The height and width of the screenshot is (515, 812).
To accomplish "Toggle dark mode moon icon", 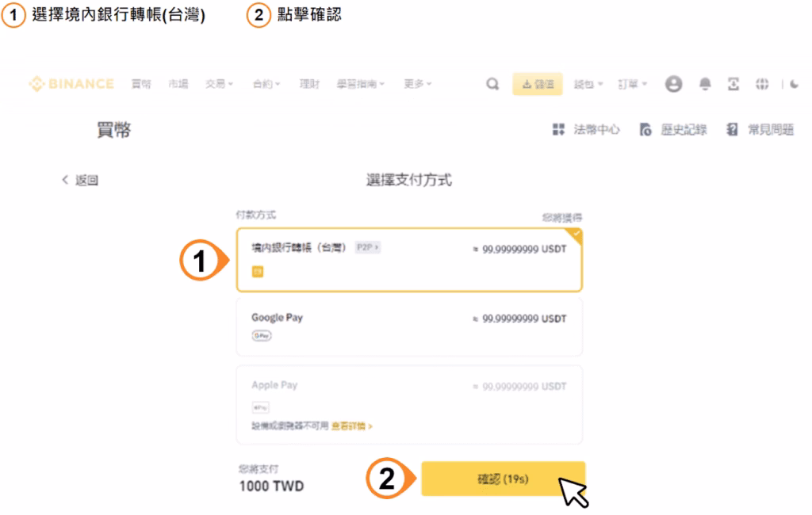I will click(795, 84).
